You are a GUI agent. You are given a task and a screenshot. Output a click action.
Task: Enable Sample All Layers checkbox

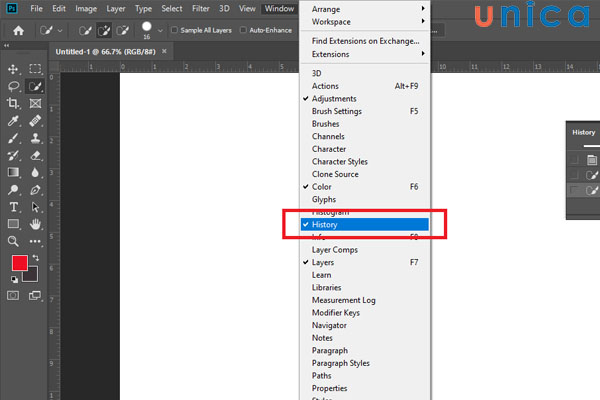point(176,31)
